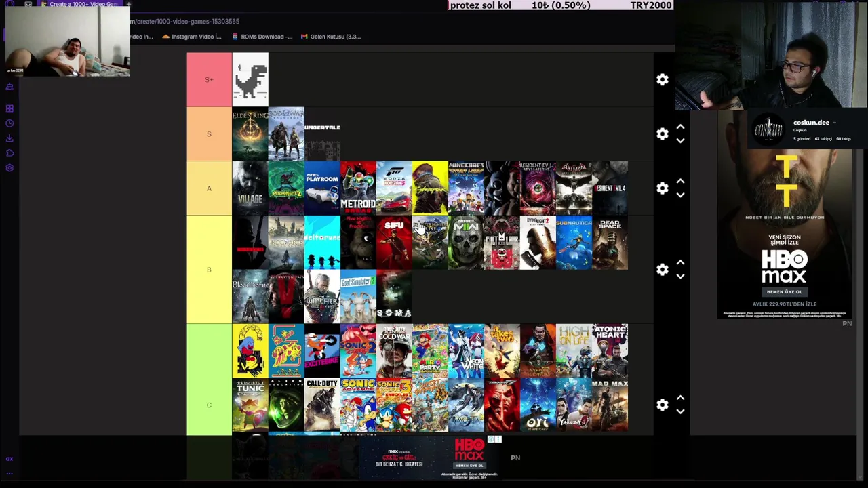This screenshot has height=488, width=868.
Task: Move the B tier row down
Action: click(680, 277)
